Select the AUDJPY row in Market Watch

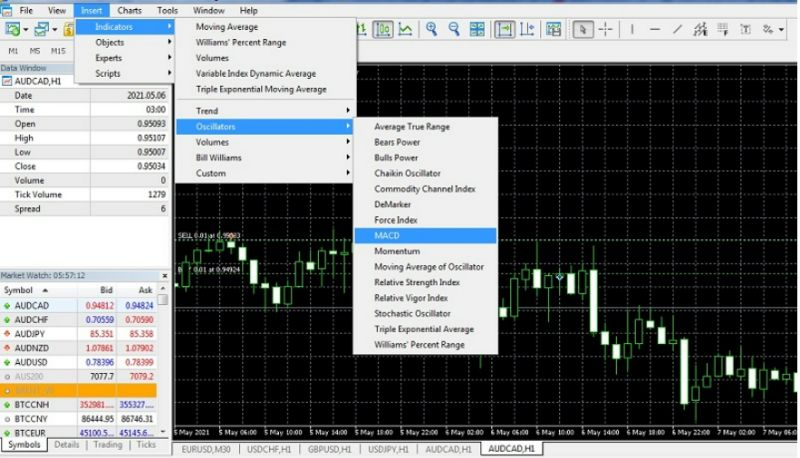coord(79,334)
